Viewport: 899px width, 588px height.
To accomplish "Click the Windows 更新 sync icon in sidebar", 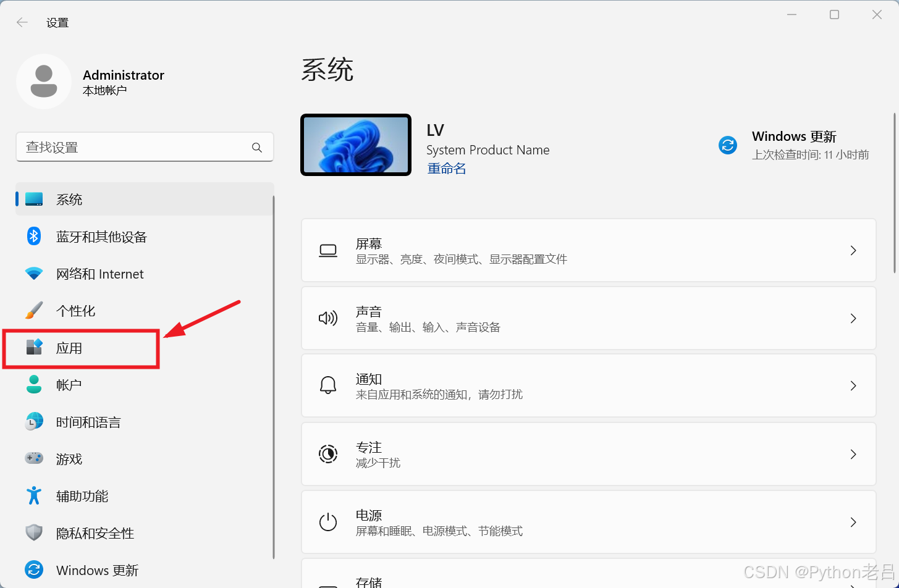I will tap(34, 569).
